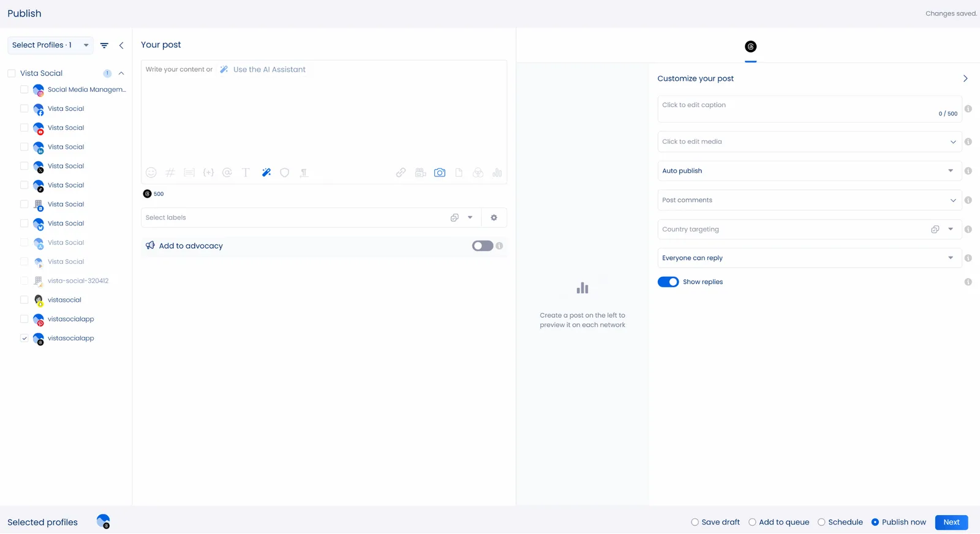
Task: Click Use the AI Assistant link
Action: (x=269, y=70)
